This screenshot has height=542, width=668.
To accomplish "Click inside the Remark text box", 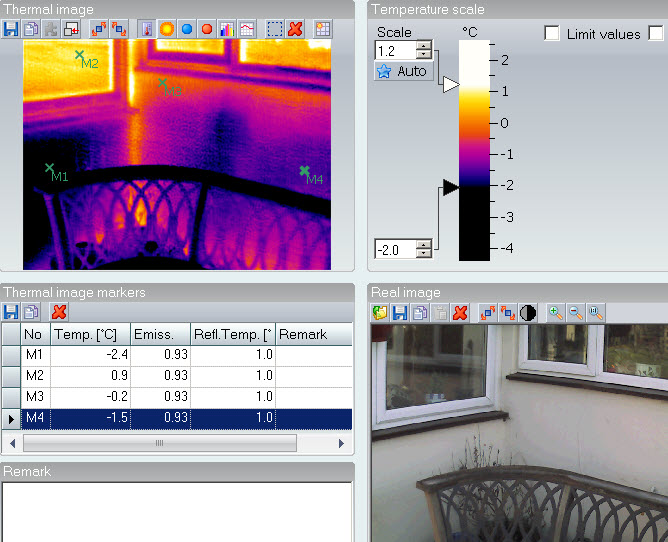I will coord(176,512).
